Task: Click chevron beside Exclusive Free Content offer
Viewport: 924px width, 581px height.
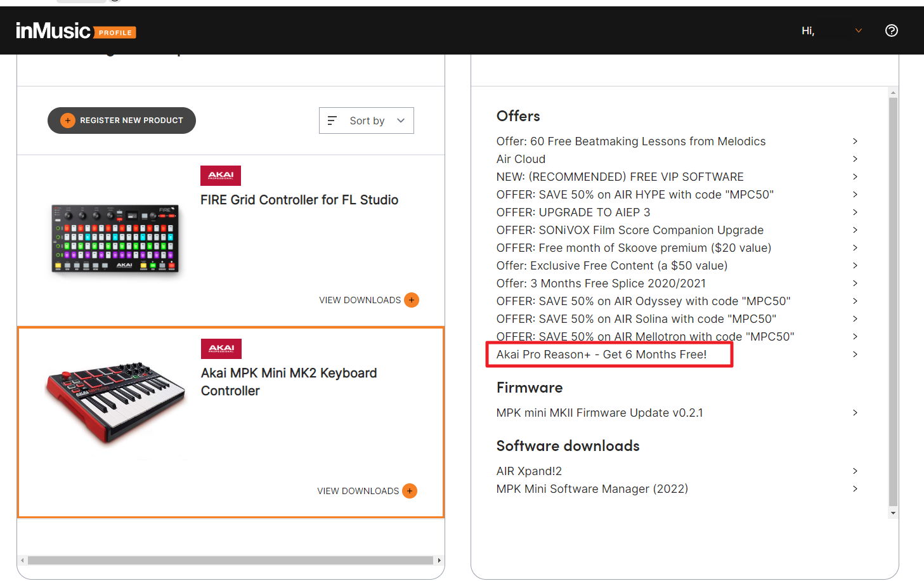Action: point(855,266)
